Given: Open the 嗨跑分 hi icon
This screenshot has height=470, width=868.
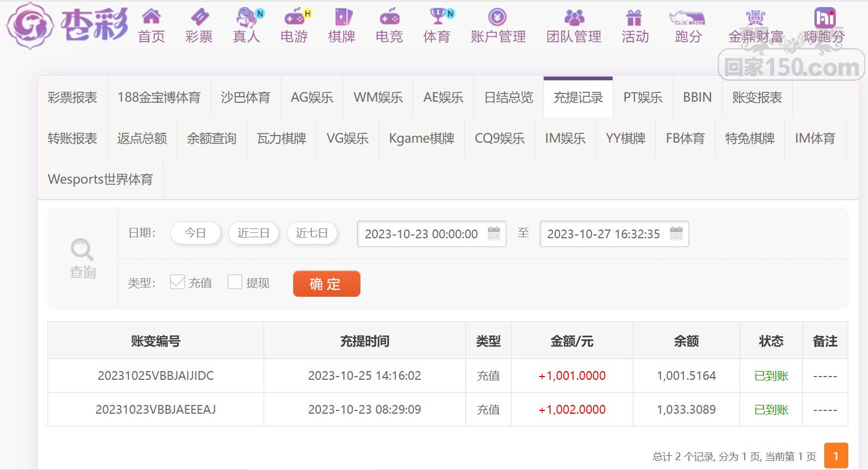Looking at the screenshot, I should pos(825,17).
